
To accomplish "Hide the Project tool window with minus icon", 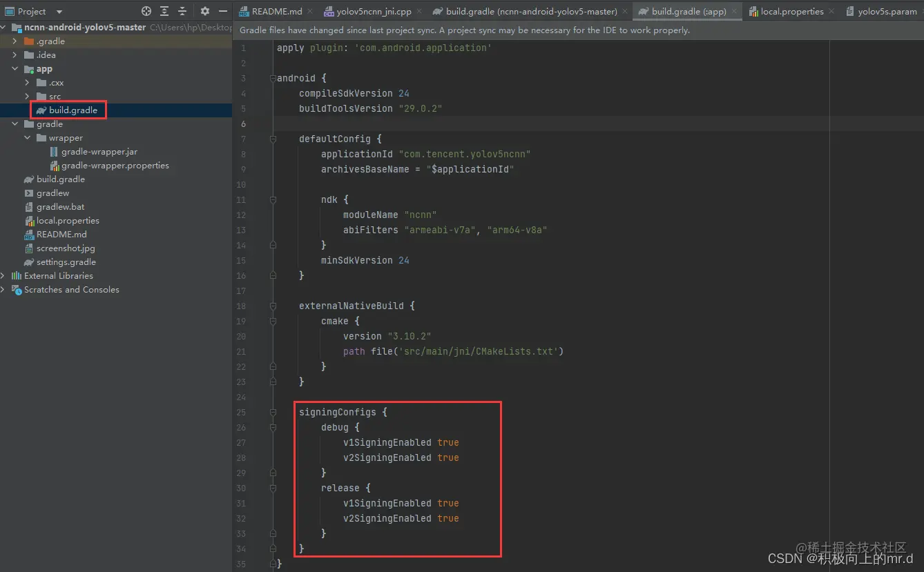I will (x=222, y=11).
